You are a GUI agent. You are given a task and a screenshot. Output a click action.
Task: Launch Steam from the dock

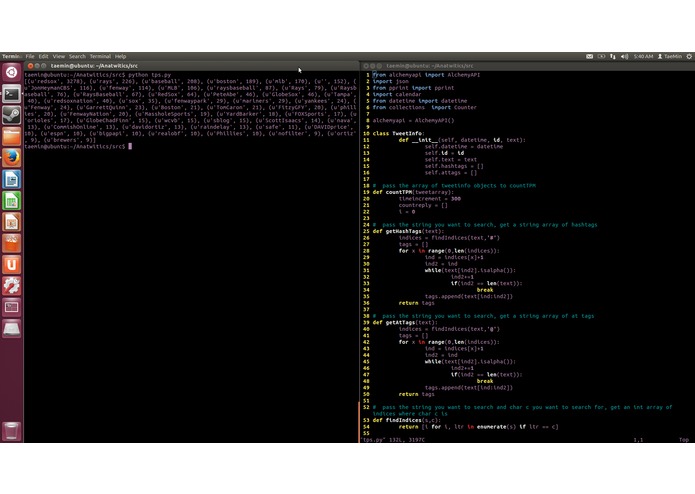pyautogui.click(x=12, y=115)
